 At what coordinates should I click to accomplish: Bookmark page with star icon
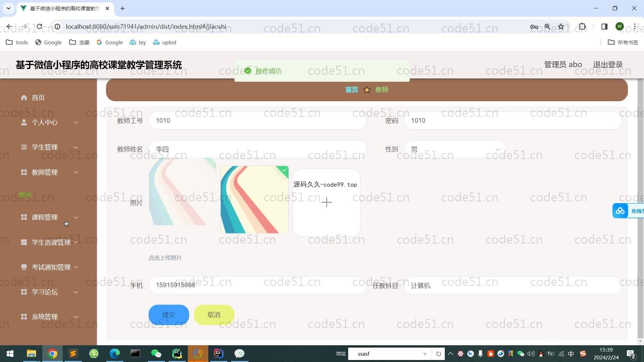click(x=561, y=26)
